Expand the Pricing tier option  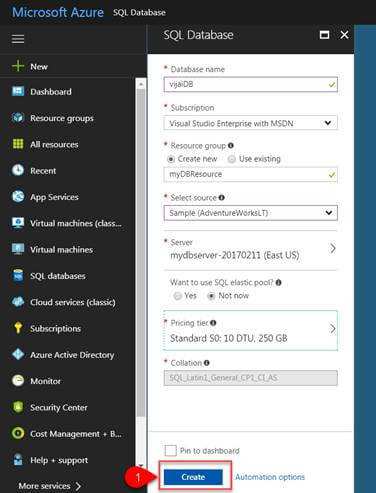(x=250, y=330)
